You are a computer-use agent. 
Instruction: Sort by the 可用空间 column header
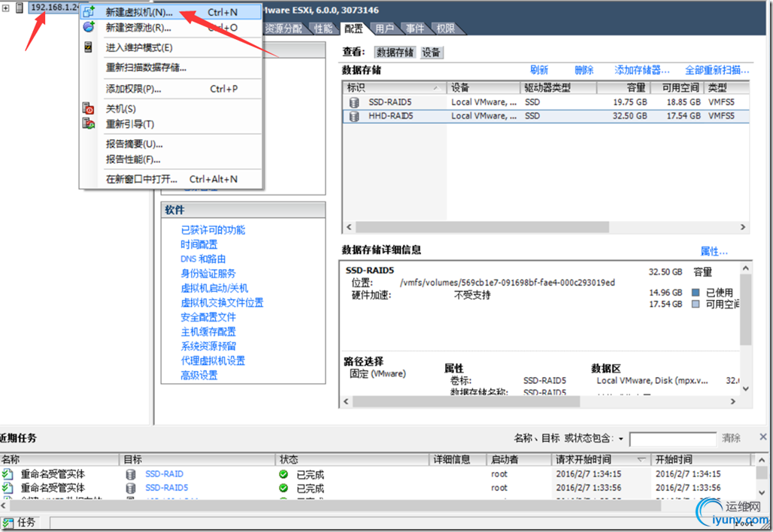click(678, 88)
